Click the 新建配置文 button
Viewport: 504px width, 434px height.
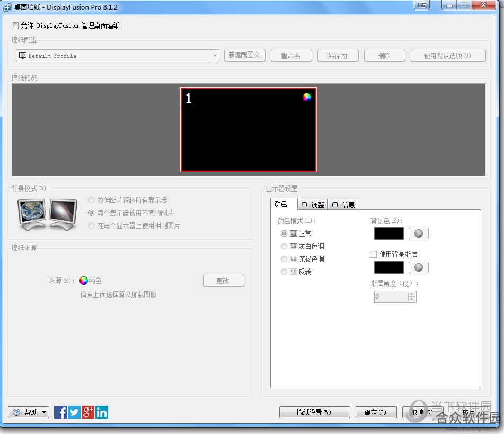click(x=245, y=55)
